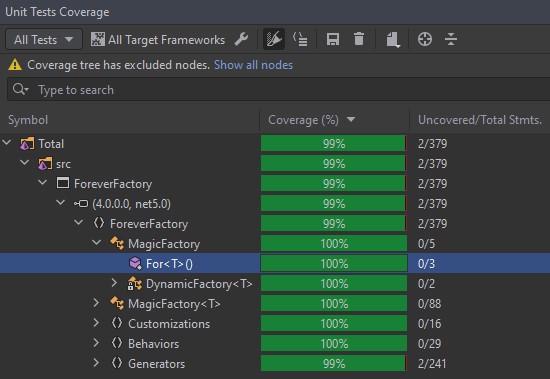Open the All Tests dropdown
This screenshot has width=550, height=379.
[x=44, y=39]
